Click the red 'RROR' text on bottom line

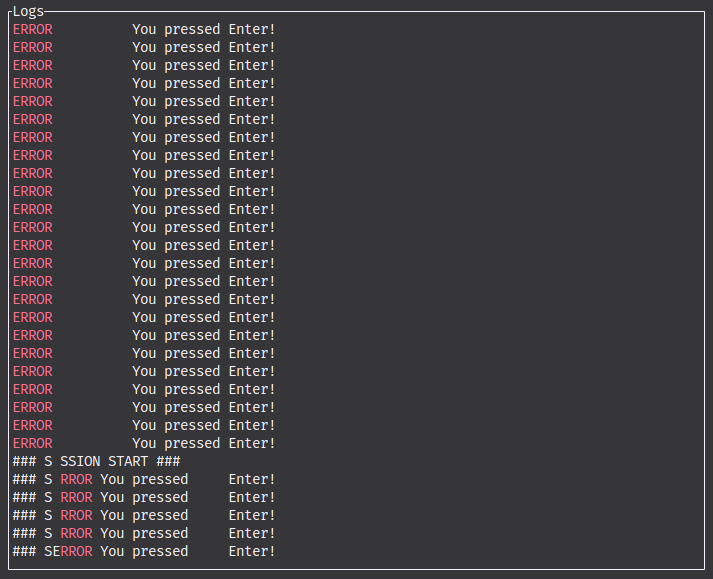(76, 551)
